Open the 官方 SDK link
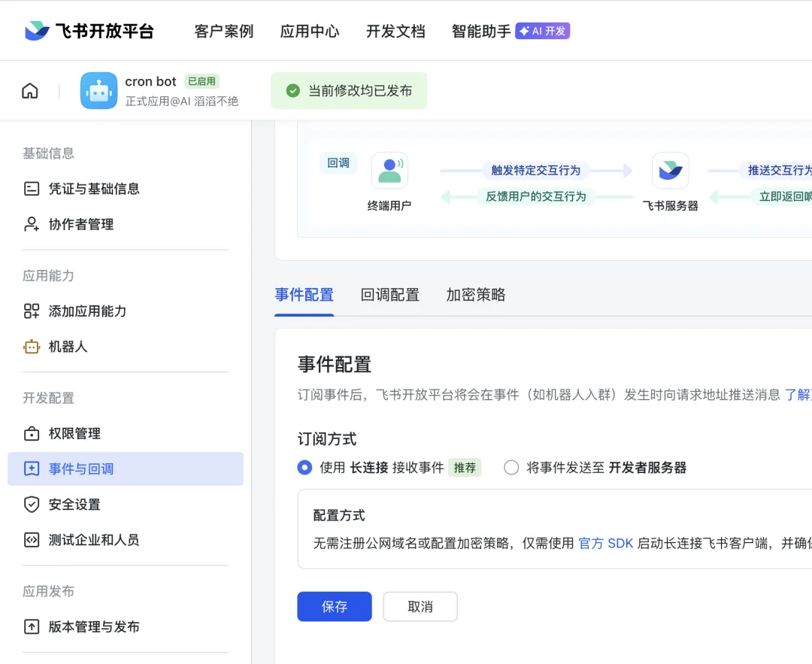 (605, 544)
